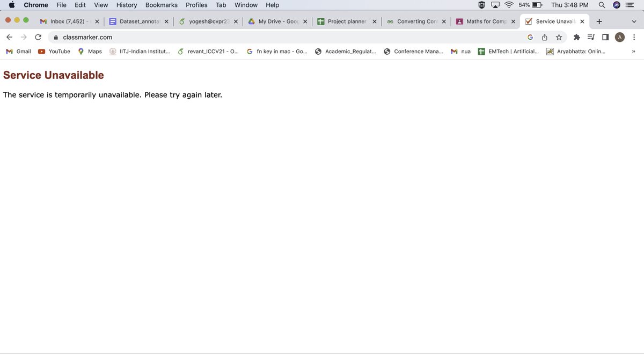Open macOS Control Center icon

click(630, 5)
